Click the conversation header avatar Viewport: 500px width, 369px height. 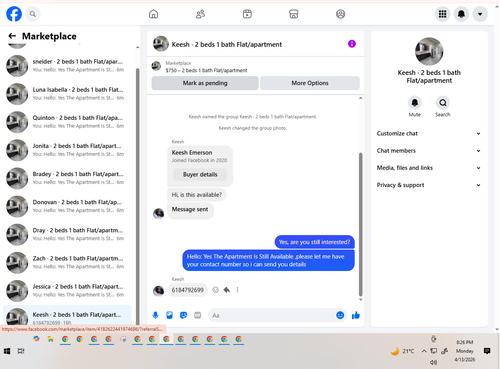[x=161, y=44]
